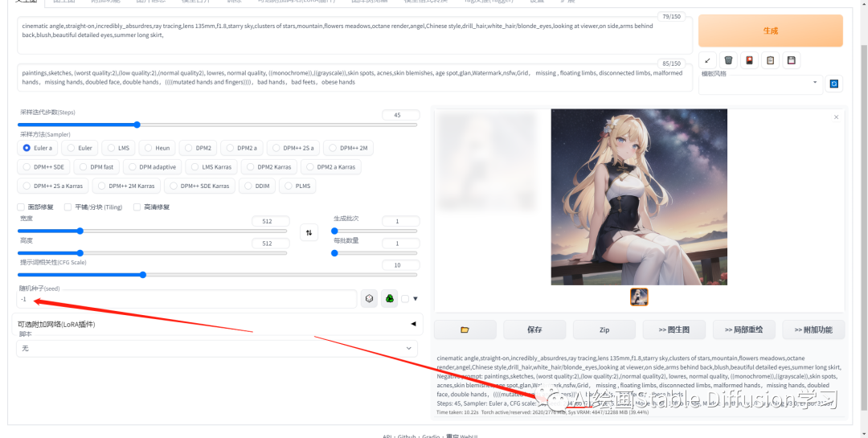The image size is (868, 438).
Task: Click the 随机种子 seed input field
Action: 187,299
